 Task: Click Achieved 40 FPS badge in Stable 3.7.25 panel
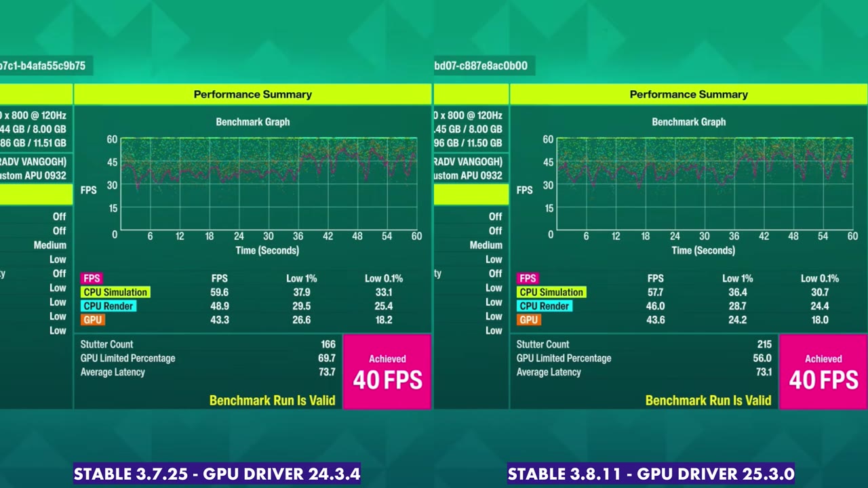pos(387,372)
